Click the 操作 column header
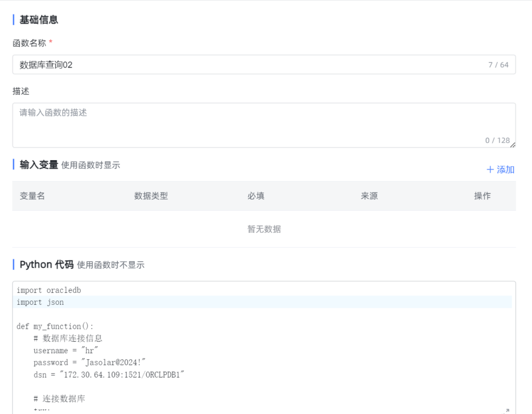The height and width of the screenshot is (414, 532). tap(482, 196)
